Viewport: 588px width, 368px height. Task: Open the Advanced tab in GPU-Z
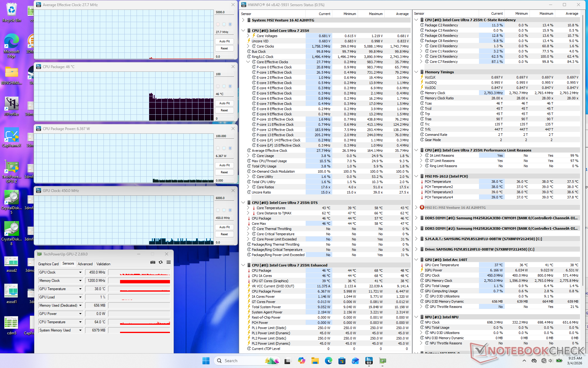tap(85, 264)
